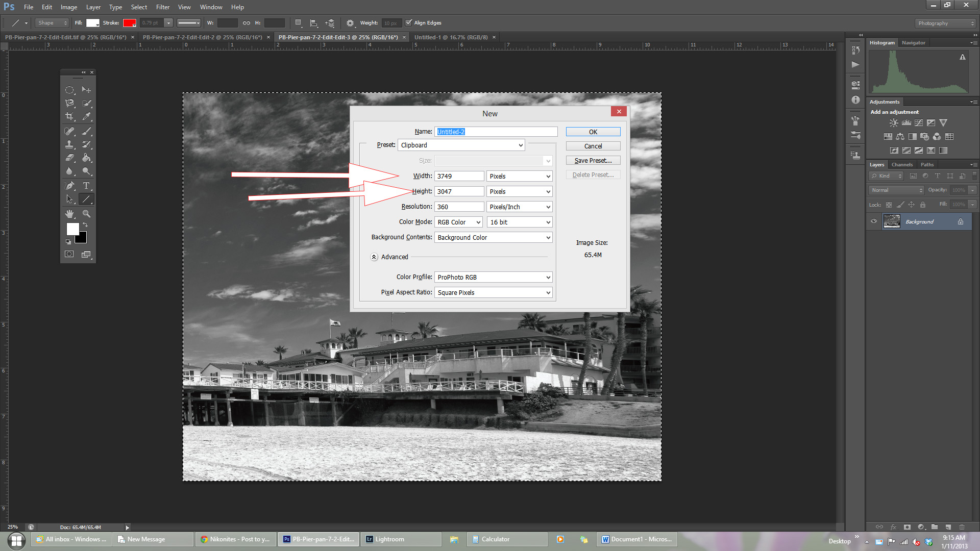Select the Eraser tool
This screenshot has width=980, height=551.
[69, 158]
